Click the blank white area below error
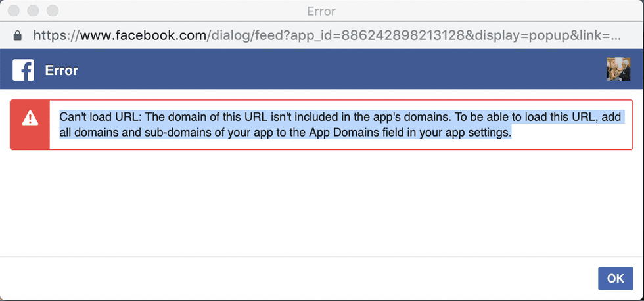The image size is (644, 301). (322, 204)
